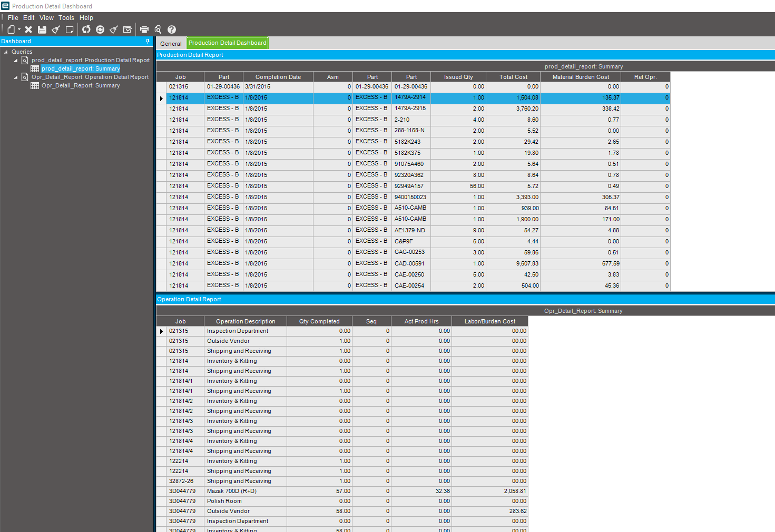Image resolution: width=775 pixels, height=532 pixels.
Task: Open the File menu
Action: click(x=13, y=18)
